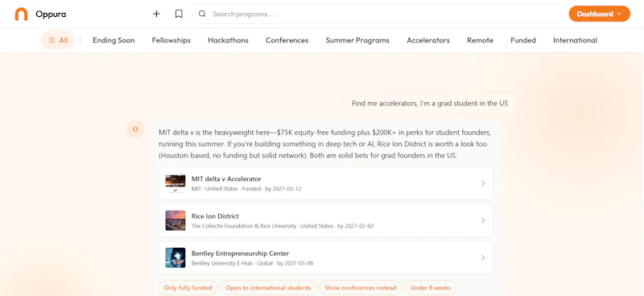Open the Dashboard dropdown button

coord(599,14)
